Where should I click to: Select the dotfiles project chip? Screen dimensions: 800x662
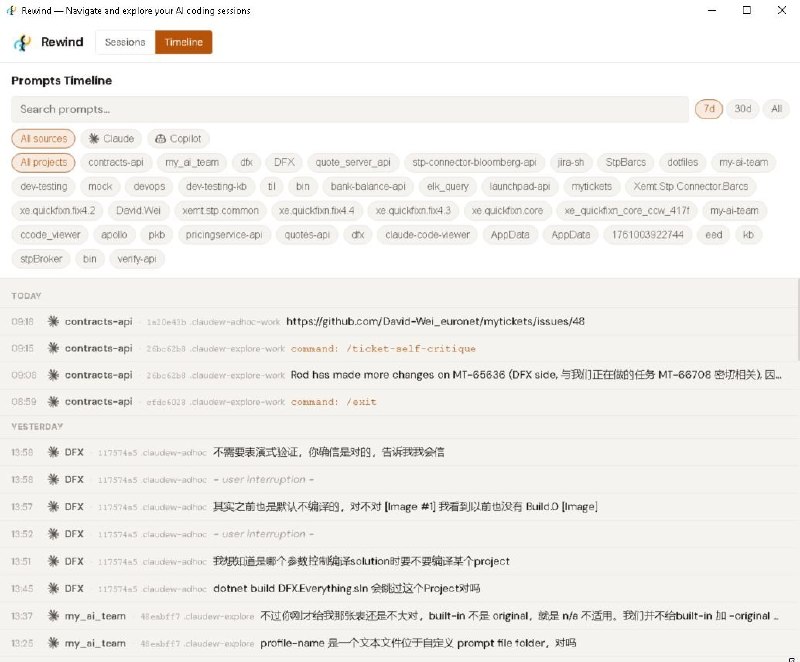click(x=682, y=163)
